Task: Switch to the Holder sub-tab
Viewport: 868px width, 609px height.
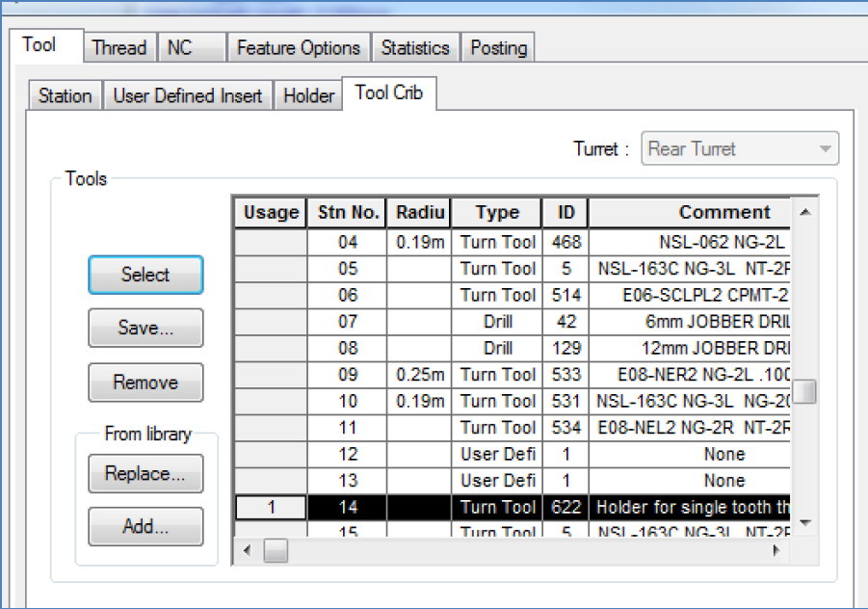Action: [308, 95]
